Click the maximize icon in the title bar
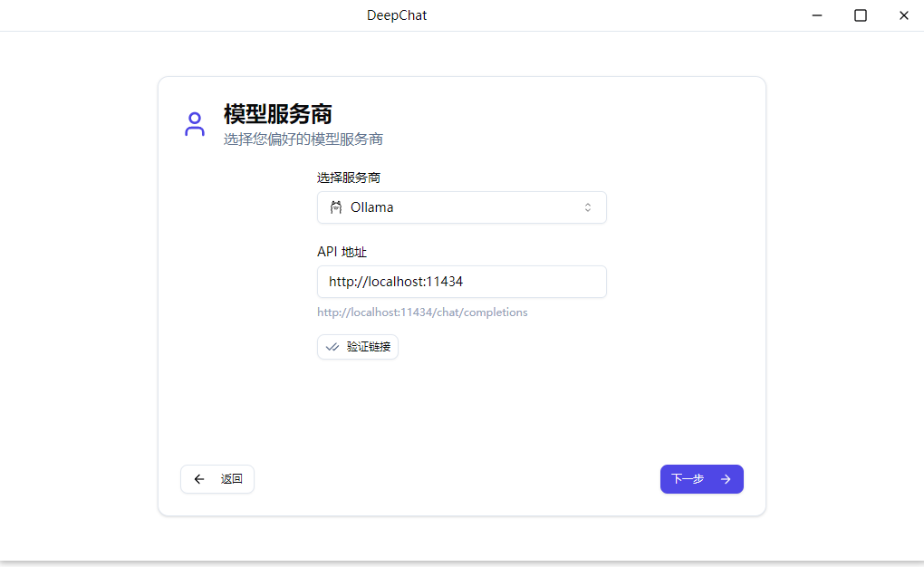The image size is (924, 567). [x=860, y=15]
